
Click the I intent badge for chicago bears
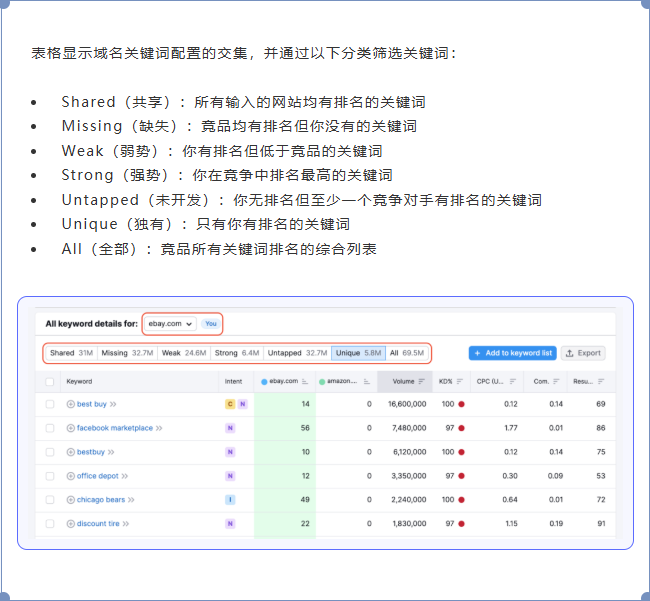(230, 500)
